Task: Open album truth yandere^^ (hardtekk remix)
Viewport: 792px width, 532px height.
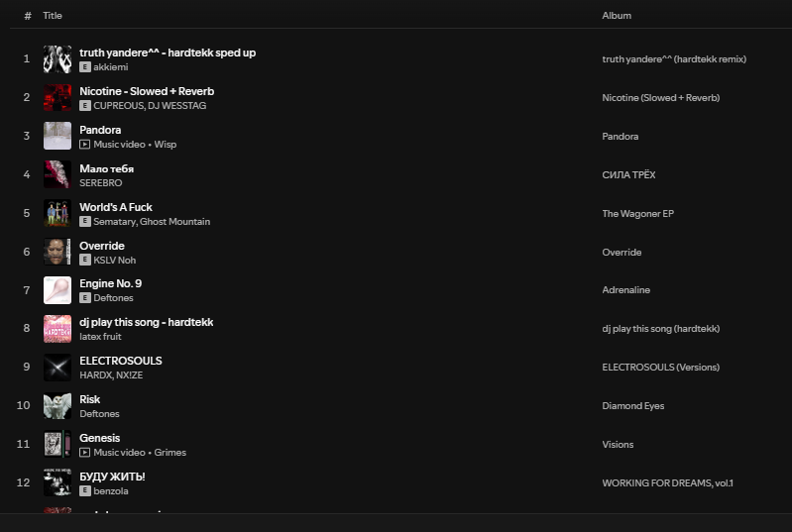Action: coord(674,59)
